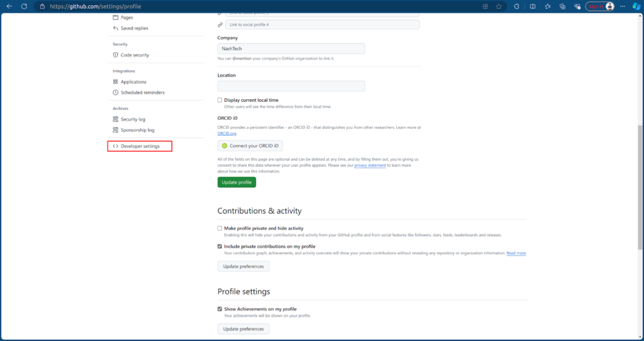Open the favorites list icon
This screenshot has height=341, width=644.
click(x=547, y=6)
